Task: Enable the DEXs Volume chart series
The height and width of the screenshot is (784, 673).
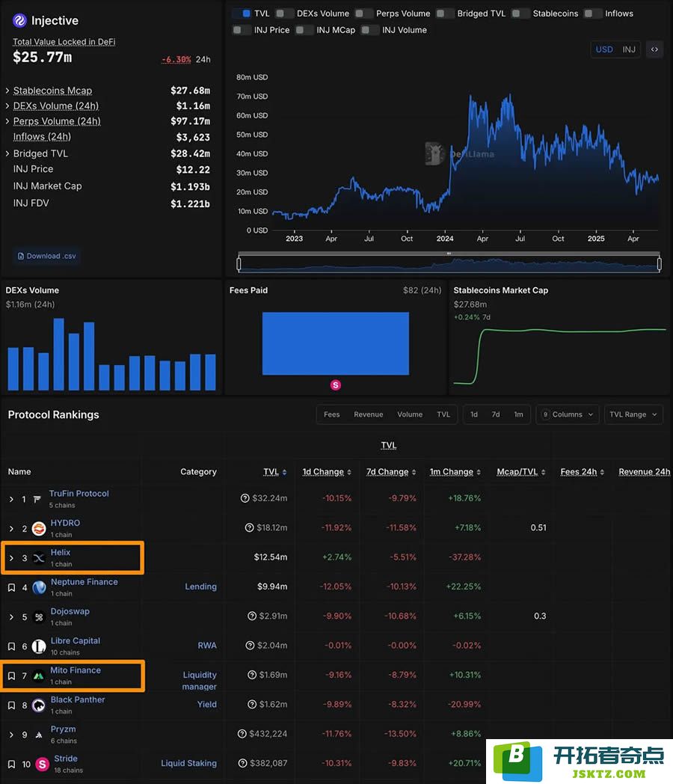Action: (x=284, y=13)
